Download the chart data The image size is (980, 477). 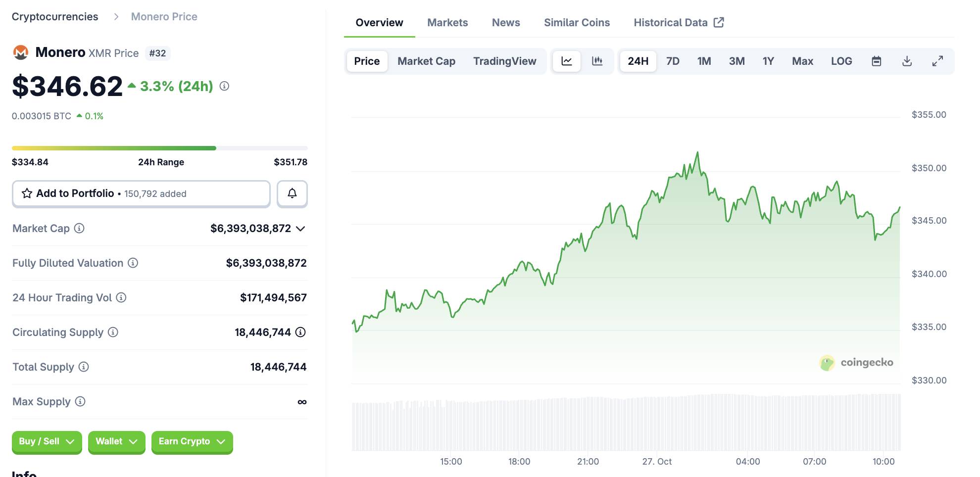coord(907,61)
